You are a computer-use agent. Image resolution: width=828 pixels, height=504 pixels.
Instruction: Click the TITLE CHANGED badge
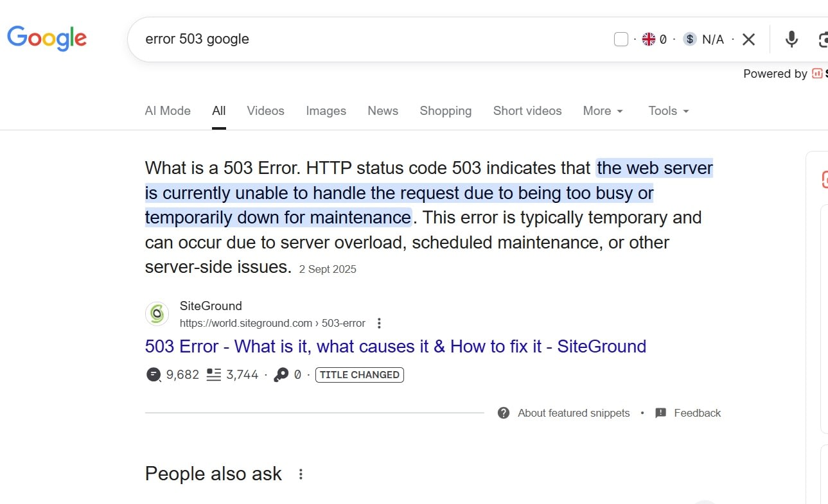pyautogui.click(x=359, y=374)
